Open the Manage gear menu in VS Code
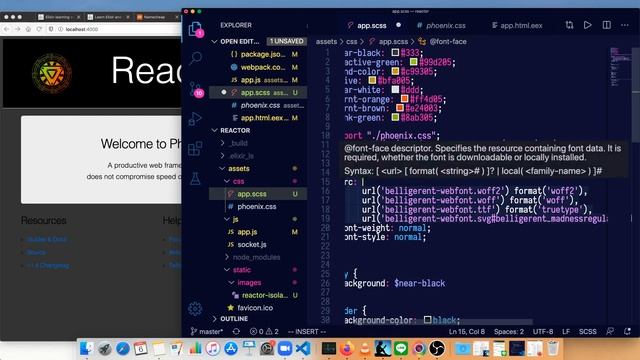Image resolution: width=640 pixels, height=360 pixels. (195, 309)
